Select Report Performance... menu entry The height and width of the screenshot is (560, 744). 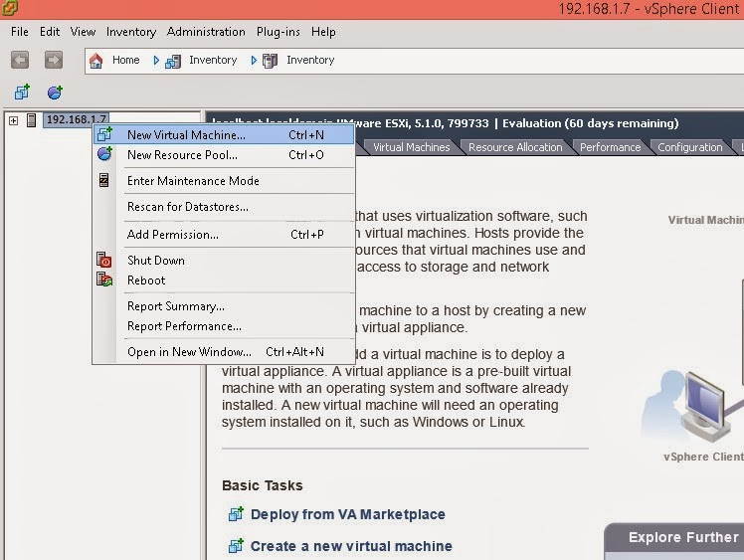[224, 326]
